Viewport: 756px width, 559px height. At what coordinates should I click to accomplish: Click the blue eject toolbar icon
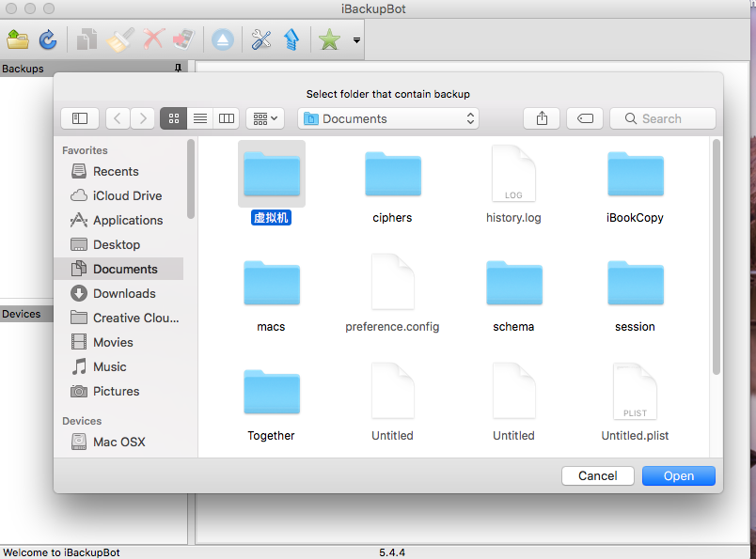point(223,39)
